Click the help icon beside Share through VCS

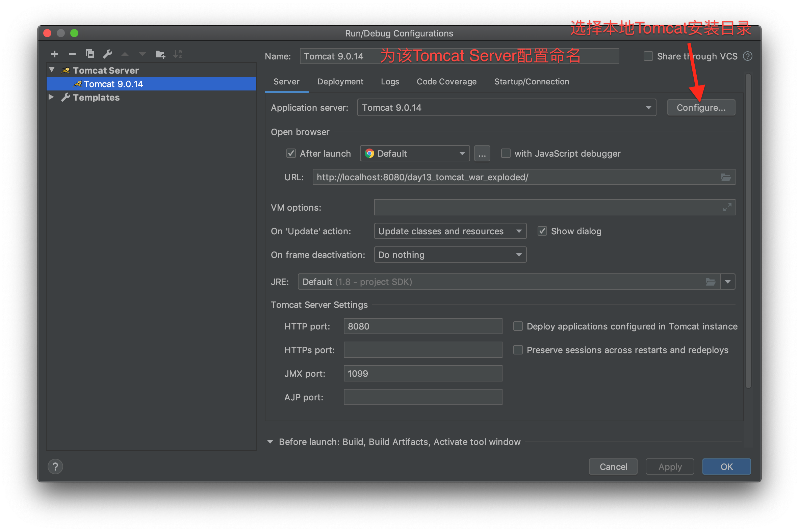coord(748,56)
